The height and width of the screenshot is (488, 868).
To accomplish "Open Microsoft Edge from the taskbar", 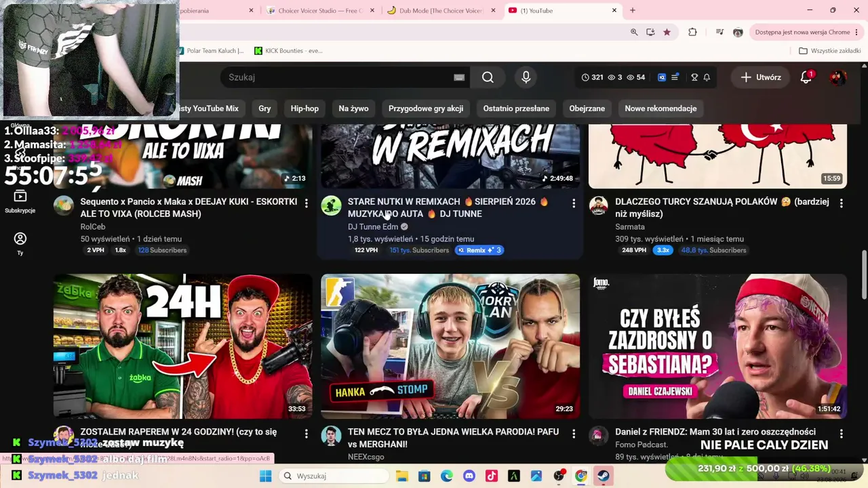I will coord(447,476).
